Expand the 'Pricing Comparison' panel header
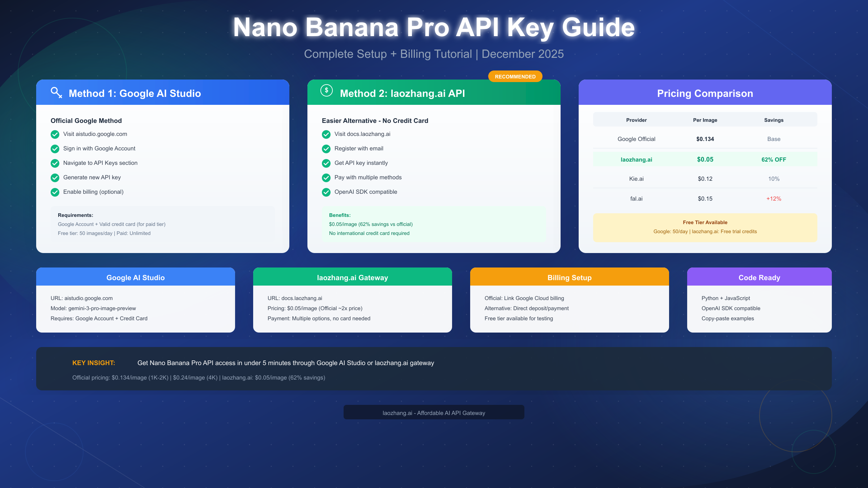The height and width of the screenshot is (488, 868). coord(705,93)
